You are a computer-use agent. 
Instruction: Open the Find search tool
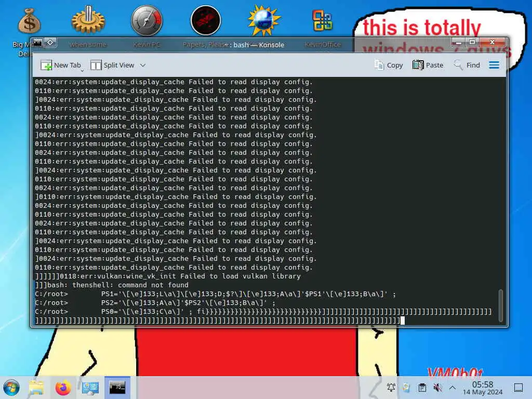467,65
